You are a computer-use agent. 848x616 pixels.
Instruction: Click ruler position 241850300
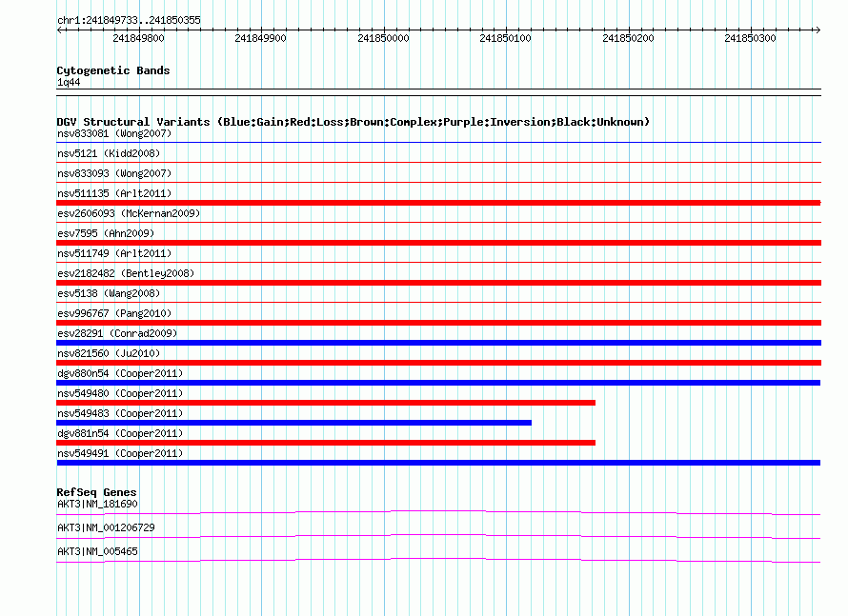coord(750,38)
